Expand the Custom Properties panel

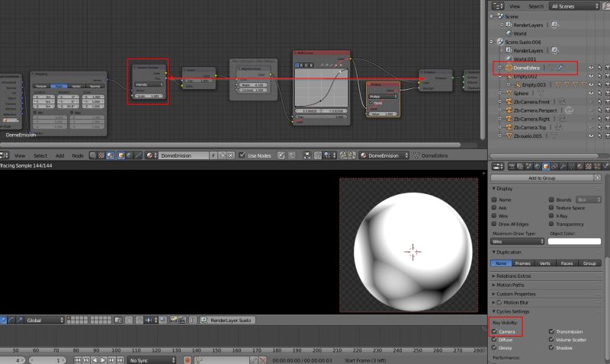pos(493,294)
